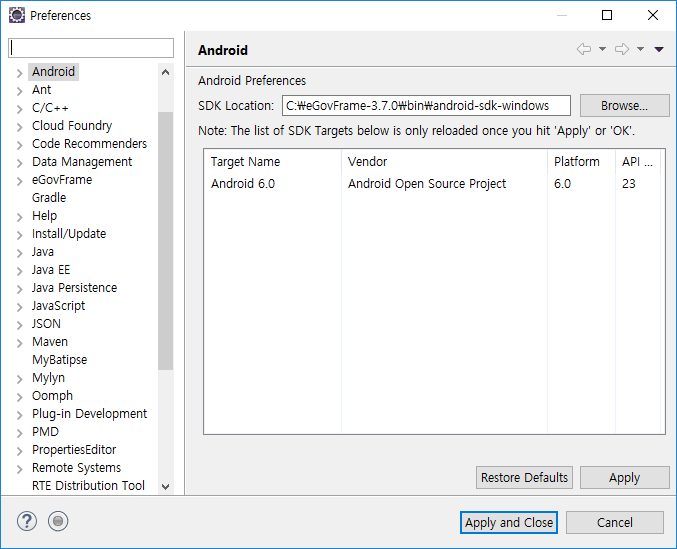Expand the PropertiesEditor node
The image size is (677, 549).
[x=19, y=451]
